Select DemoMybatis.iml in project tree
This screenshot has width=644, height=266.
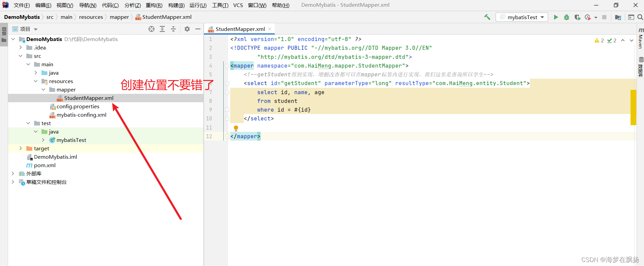point(56,157)
